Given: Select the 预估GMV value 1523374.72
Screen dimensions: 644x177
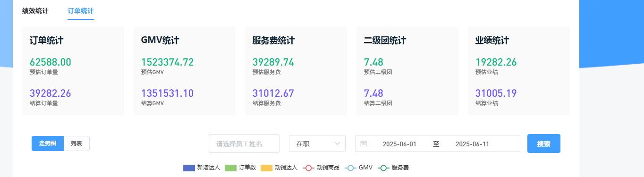Looking at the screenshot, I should pos(167,62).
